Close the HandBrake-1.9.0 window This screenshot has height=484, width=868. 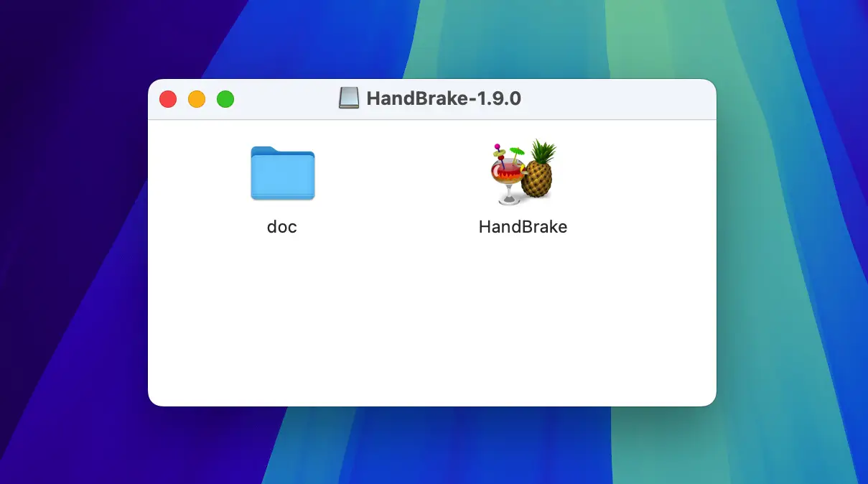168,99
